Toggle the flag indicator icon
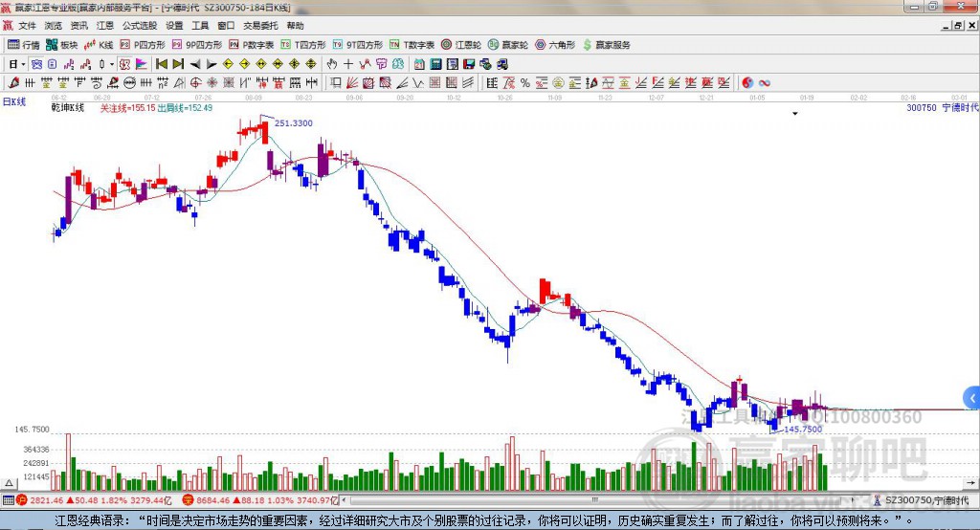 point(142,64)
